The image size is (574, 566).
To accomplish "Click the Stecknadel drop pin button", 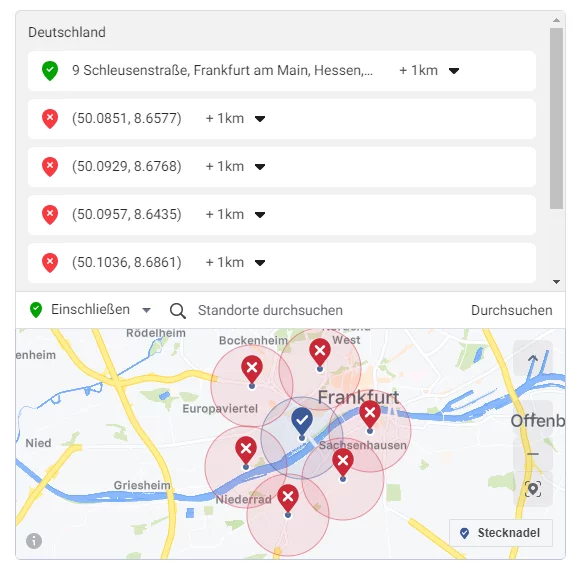I will [501, 533].
